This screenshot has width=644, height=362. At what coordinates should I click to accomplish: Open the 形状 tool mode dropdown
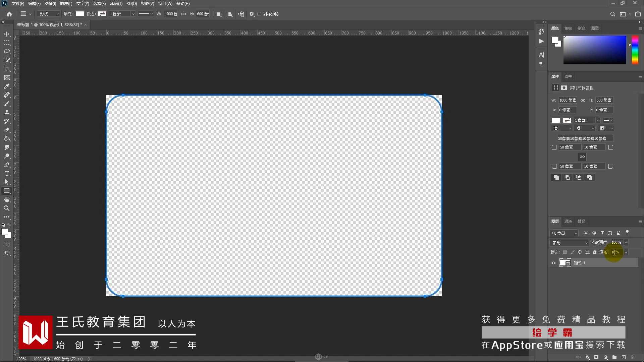coord(49,14)
